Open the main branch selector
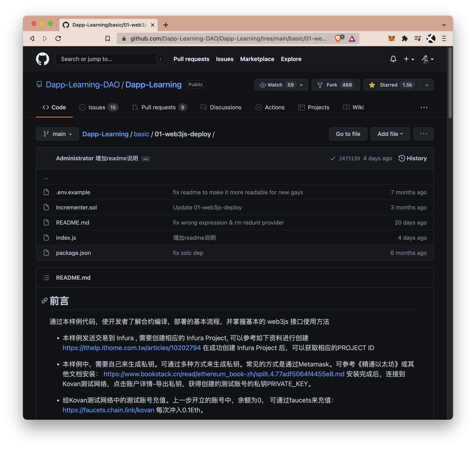The height and width of the screenshot is (450, 476). (57, 134)
